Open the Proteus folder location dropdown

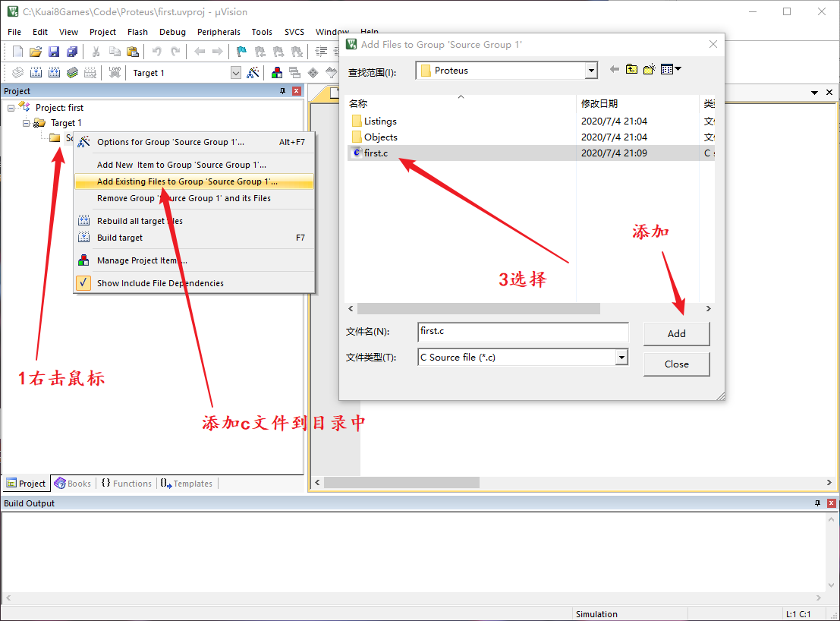pos(591,70)
